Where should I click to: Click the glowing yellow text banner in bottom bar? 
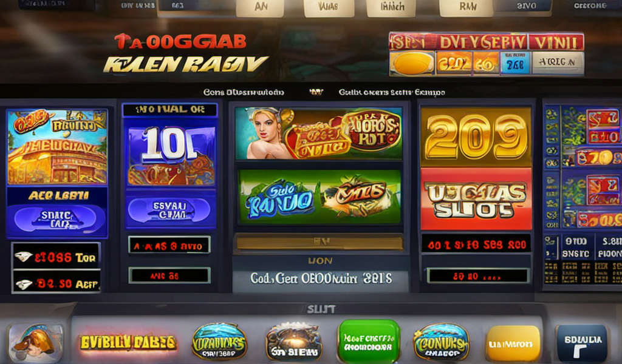[x=128, y=342]
